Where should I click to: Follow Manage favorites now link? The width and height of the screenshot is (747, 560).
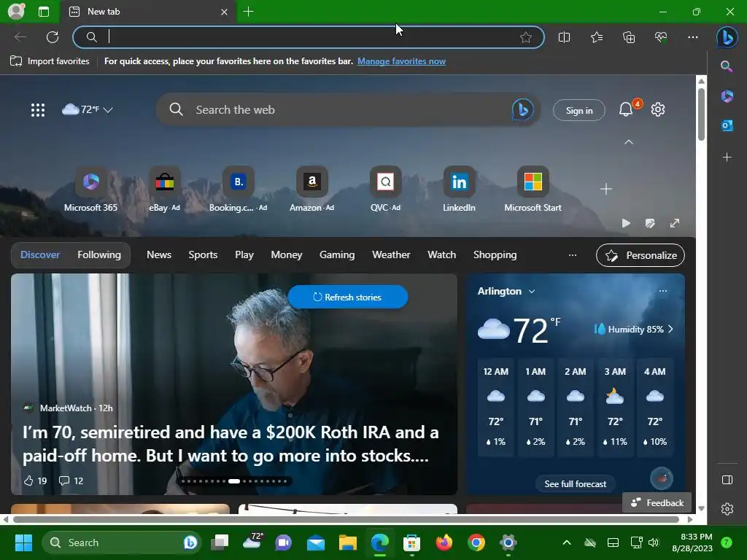pyautogui.click(x=402, y=61)
